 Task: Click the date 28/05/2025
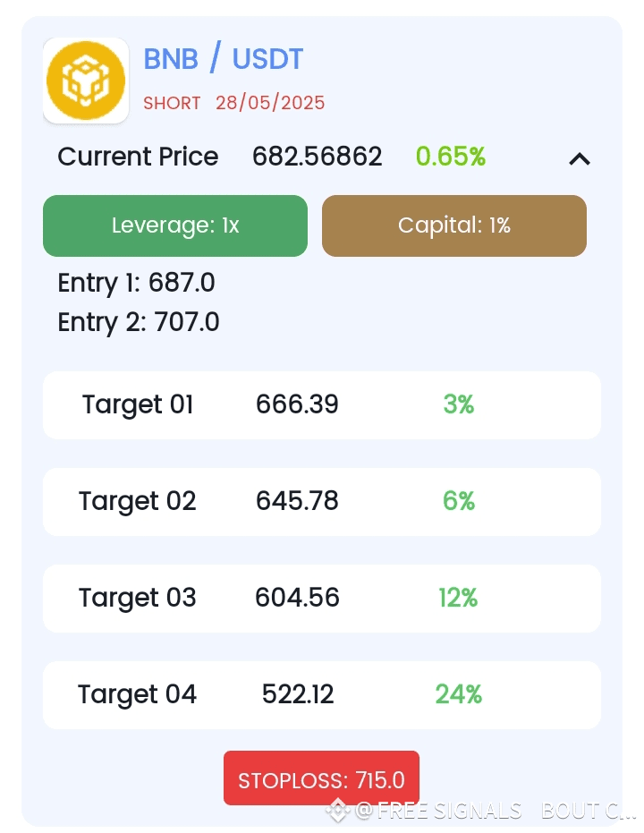click(270, 103)
